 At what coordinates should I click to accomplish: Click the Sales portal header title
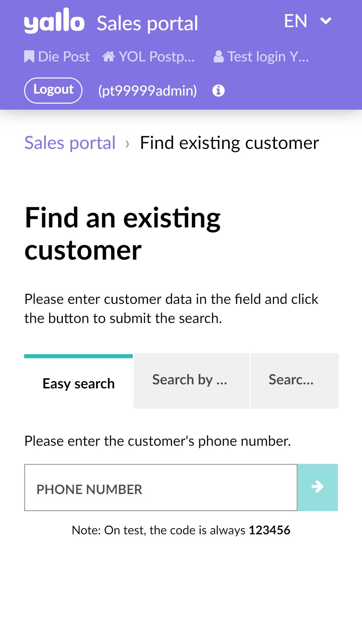(147, 23)
